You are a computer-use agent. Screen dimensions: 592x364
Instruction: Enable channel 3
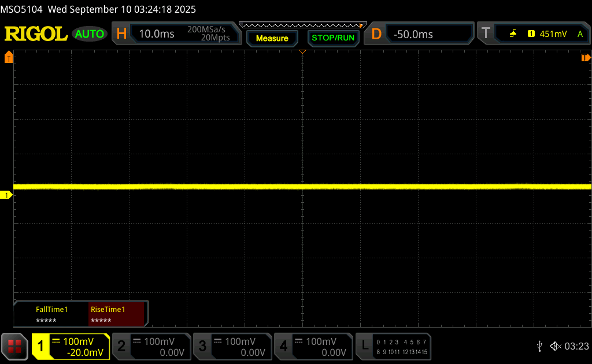tap(232, 346)
